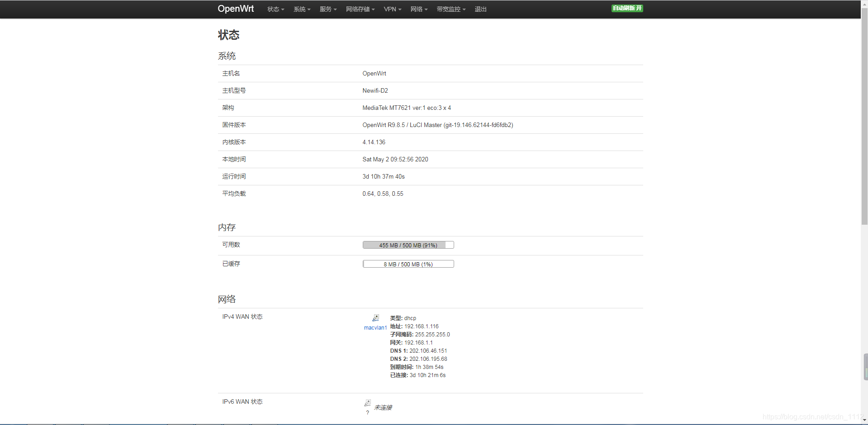868x425 pixels.
Task: Click the 内存 section heading
Action: (x=227, y=227)
